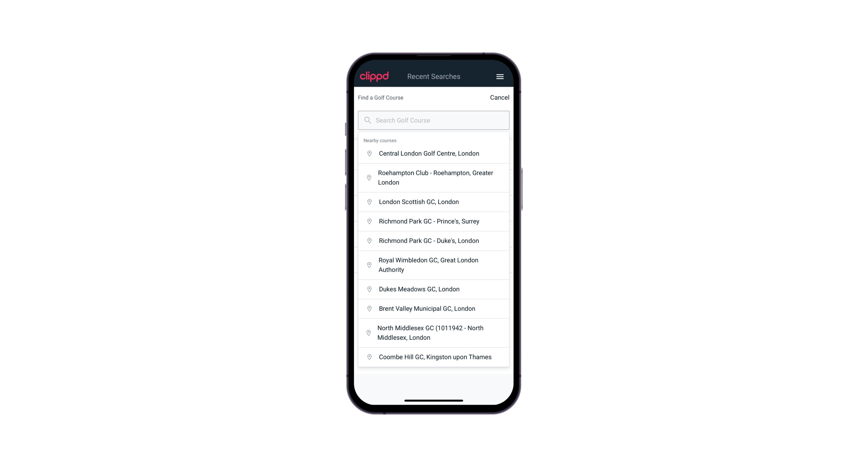Image resolution: width=868 pixels, height=467 pixels.
Task: Tap Cancel to dismiss the search
Action: tap(499, 97)
